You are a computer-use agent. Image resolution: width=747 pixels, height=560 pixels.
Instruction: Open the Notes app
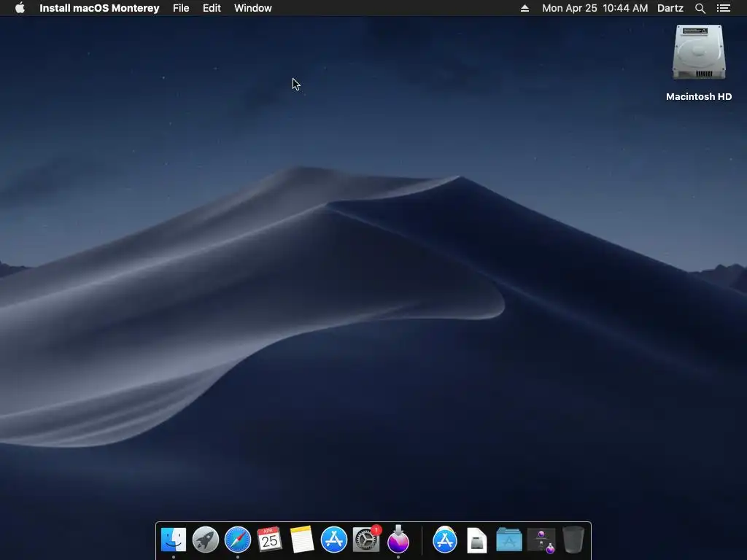pos(301,540)
